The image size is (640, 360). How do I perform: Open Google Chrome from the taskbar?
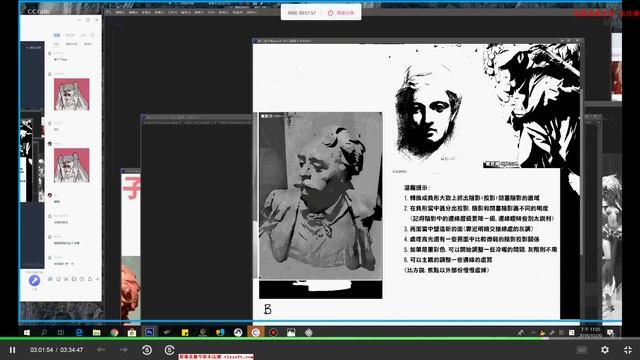(x=114, y=332)
